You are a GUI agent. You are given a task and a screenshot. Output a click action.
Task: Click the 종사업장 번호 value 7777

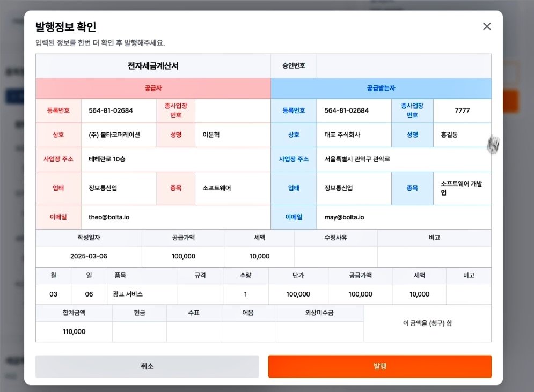tap(462, 110)
